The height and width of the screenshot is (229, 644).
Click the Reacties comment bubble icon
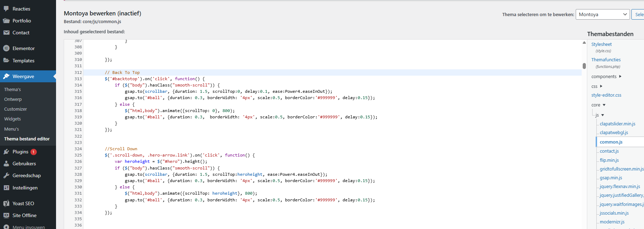6,9
